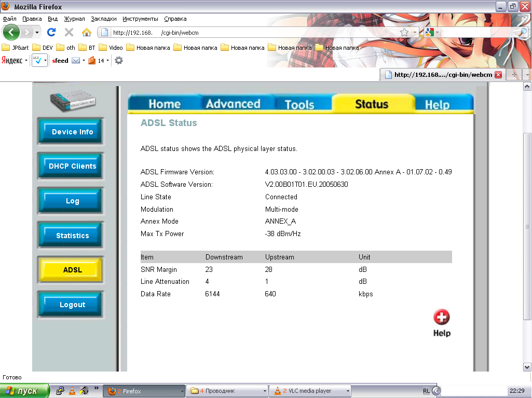Click the bookmark star in the address bar
Screen dimensions: 532x398
pyautogui.click(x=404, y=32)
